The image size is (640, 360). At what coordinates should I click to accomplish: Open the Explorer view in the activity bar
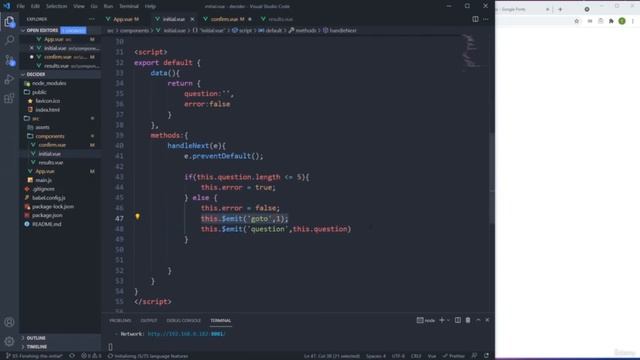(x=9, y=22)
